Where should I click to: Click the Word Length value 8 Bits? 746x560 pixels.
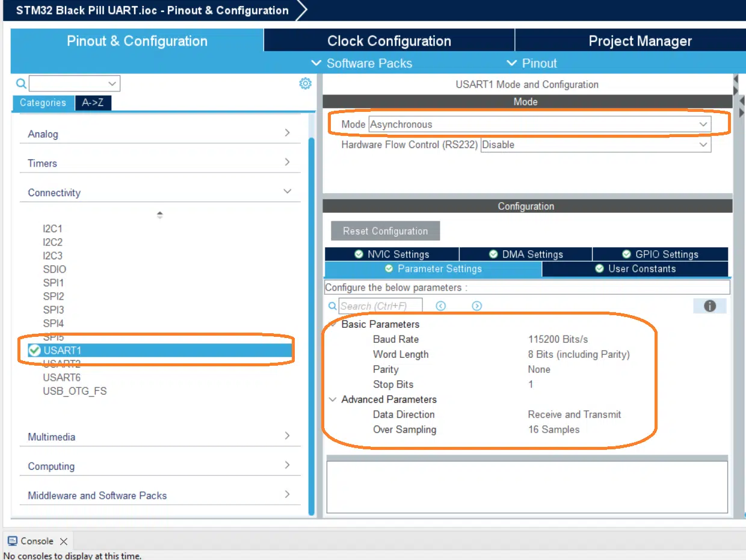pos(579,354)
